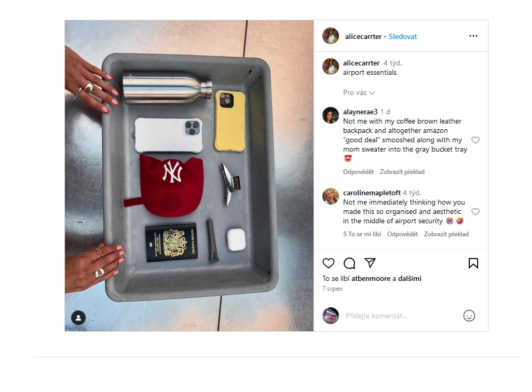This screenshot has height=392, width=532.
Task: Like the post with heart icon
Action: click(329, 263)
